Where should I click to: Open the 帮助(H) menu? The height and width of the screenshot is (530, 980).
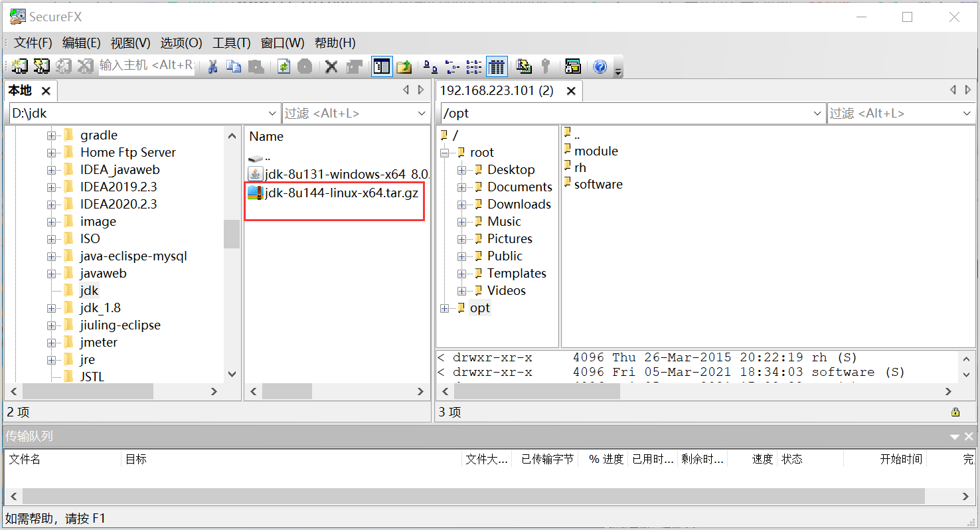point(335,43)
